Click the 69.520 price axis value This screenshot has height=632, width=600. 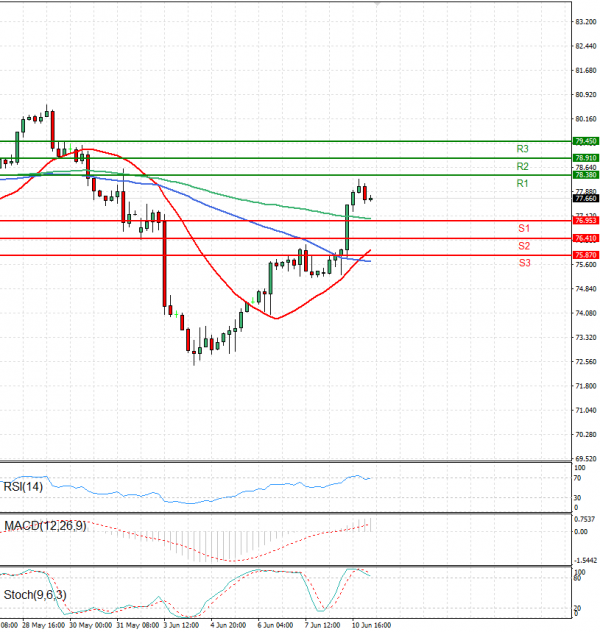(x=585, y=459)
